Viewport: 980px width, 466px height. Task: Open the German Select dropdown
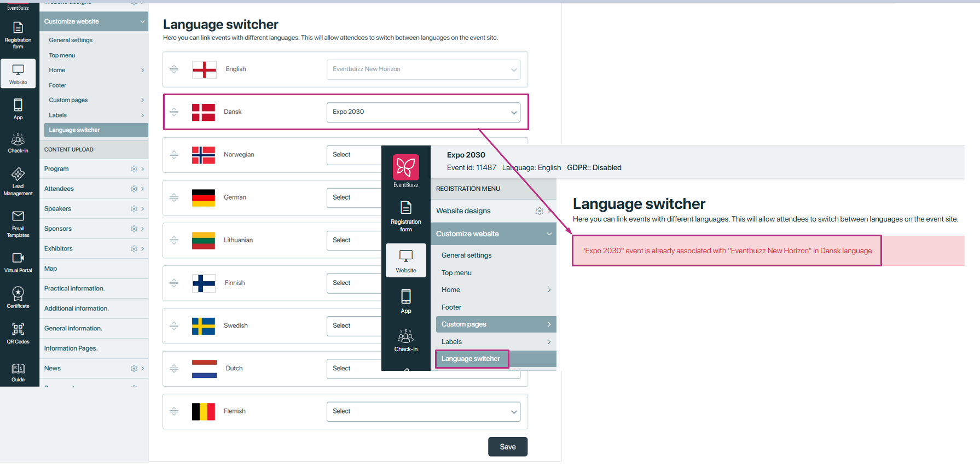tap(354, 197)
